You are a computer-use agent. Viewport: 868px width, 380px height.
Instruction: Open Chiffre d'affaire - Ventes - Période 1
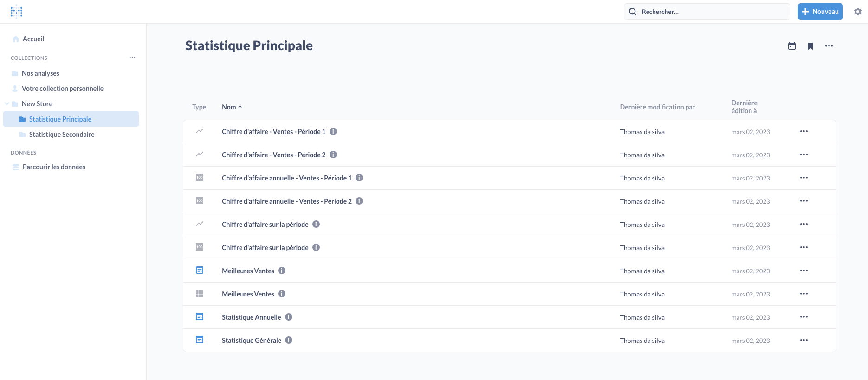(274, 132)
